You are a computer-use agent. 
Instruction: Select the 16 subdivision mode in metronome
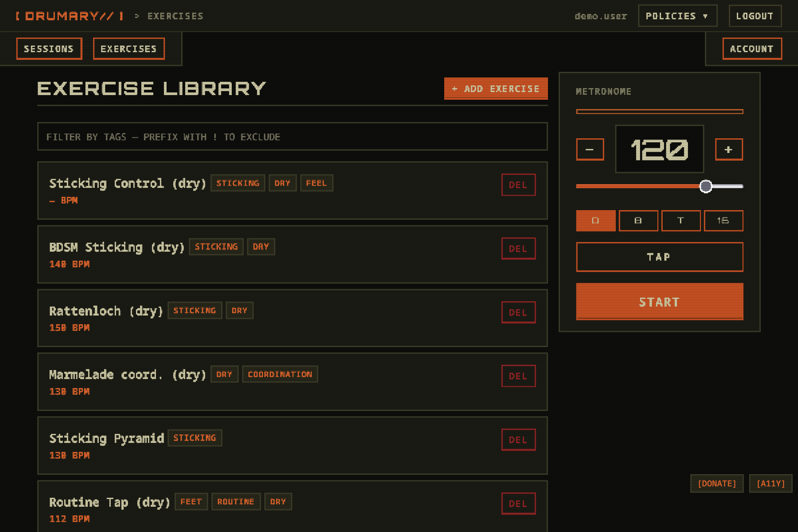pyautogui.click(x=724, y=220)
